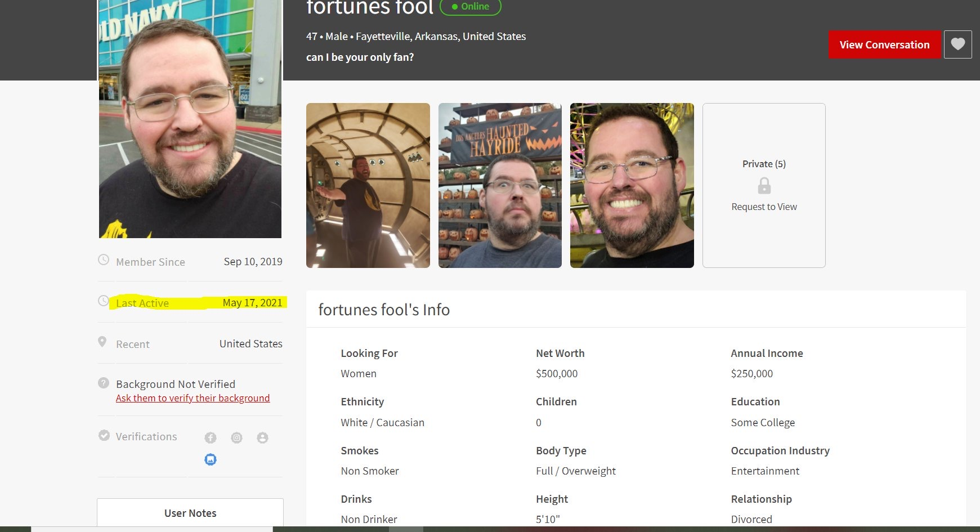
Task: Open the spaceship corridor gallery photo
Action: pos(368,185)
